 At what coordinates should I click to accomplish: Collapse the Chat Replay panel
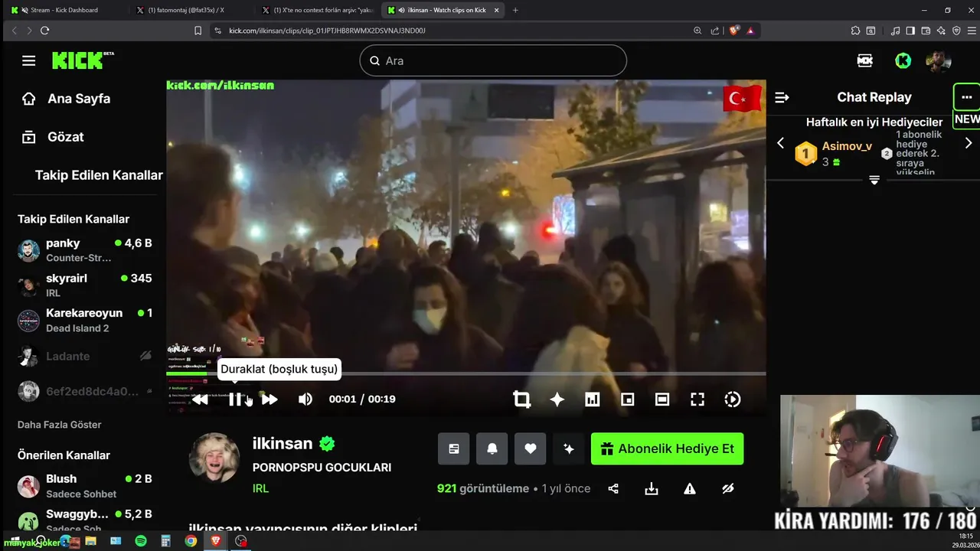[782, 97]
